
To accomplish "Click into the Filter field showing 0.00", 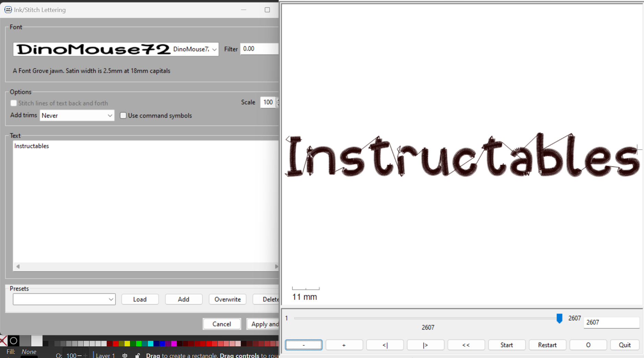I will 259,49.
